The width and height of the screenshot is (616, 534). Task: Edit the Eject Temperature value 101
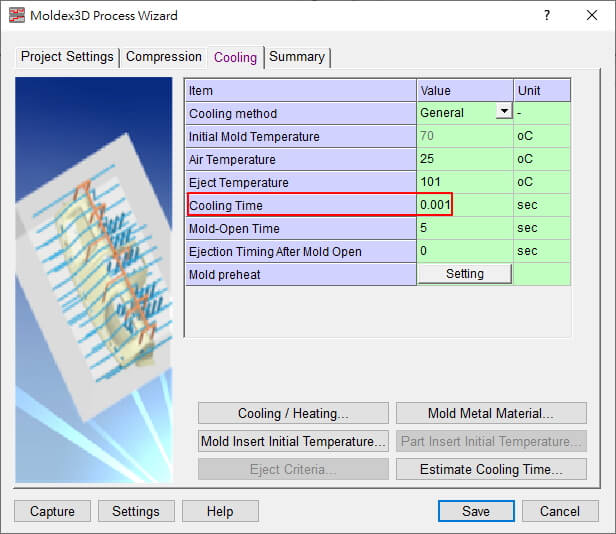[465, 182]
